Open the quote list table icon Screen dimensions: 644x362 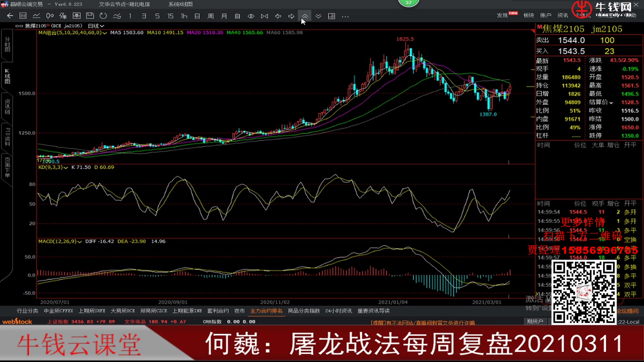(x=23, y=16)
